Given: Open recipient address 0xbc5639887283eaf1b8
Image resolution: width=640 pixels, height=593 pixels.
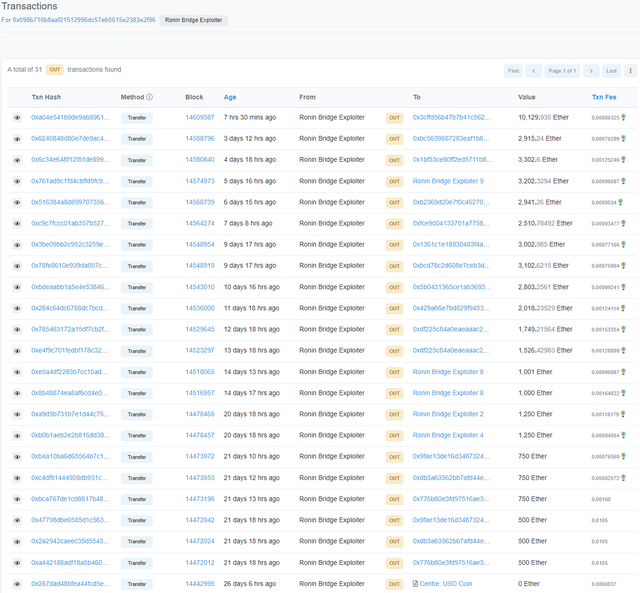Looking at the screenshot, I should click(x=451, y=139).
